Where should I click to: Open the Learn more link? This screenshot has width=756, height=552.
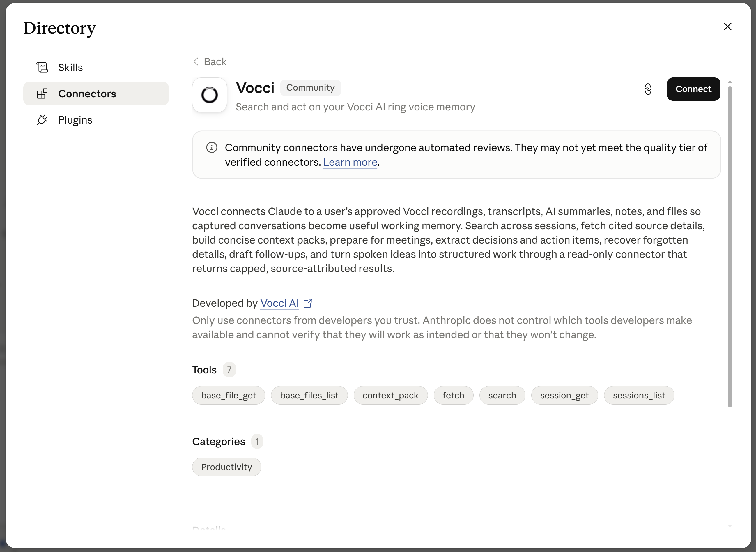coord(350,162)
